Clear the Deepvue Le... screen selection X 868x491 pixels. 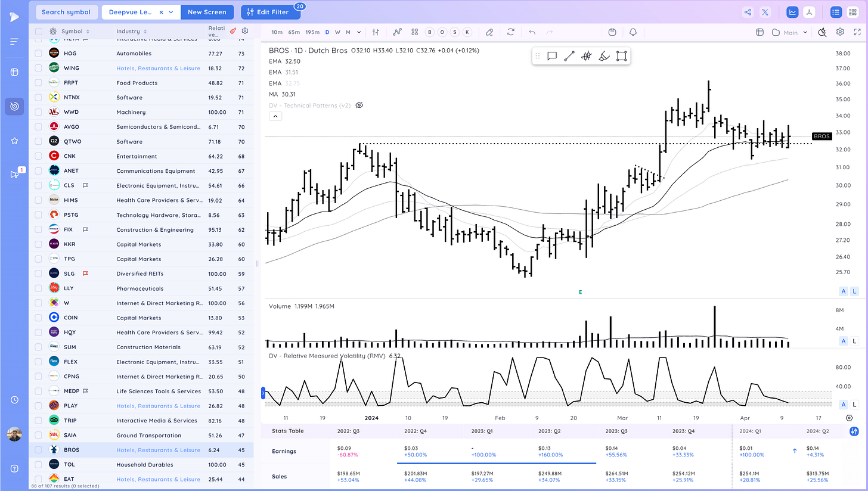pos(161,12)
